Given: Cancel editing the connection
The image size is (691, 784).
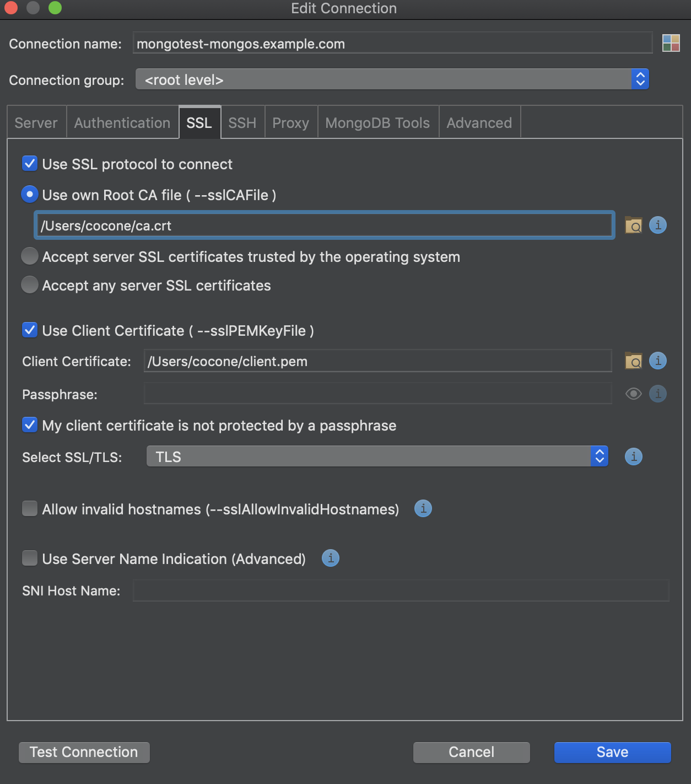Looking at the screenshot, I should (472, 752).
